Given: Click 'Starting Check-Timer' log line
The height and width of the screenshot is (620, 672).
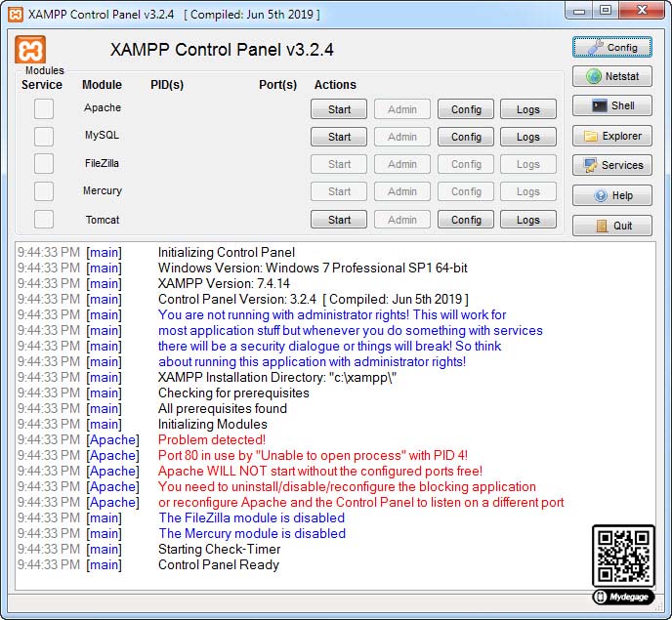Looking at the screenshot, I should (x=220, y=549).
